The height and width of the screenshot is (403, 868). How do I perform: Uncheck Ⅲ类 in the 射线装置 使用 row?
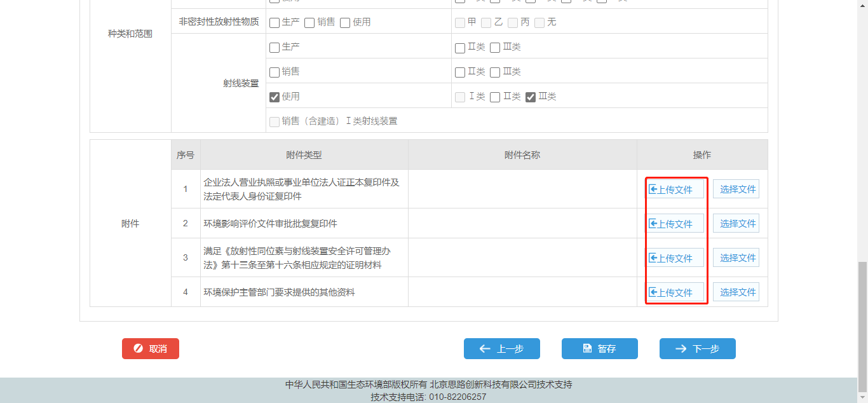pos(531,97)
